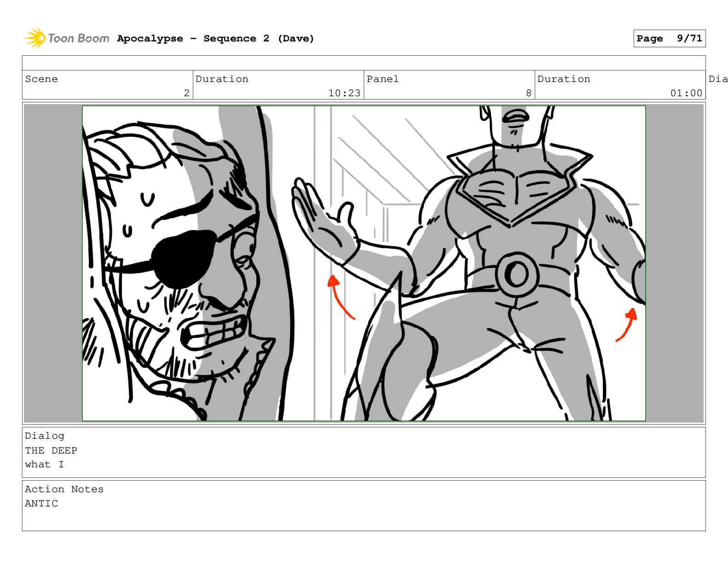Image resolution: width=728 pixels, height=564 pixels.
Task: Click the panel duration value '01:00'
Action: (x=686, y=93)
